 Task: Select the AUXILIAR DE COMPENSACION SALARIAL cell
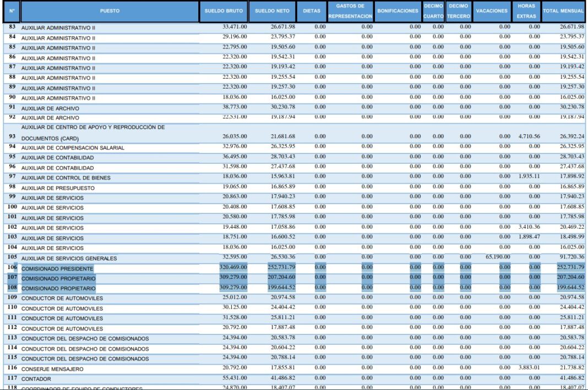coord(73,147)
